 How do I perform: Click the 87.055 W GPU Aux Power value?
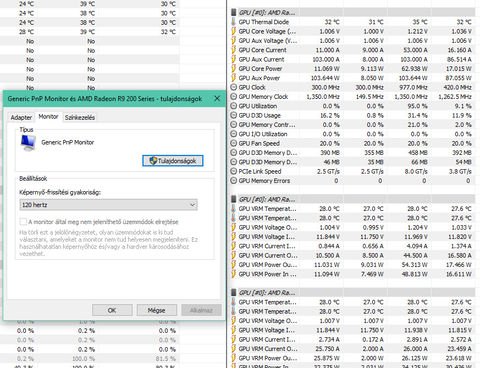(x=459, y=78)
